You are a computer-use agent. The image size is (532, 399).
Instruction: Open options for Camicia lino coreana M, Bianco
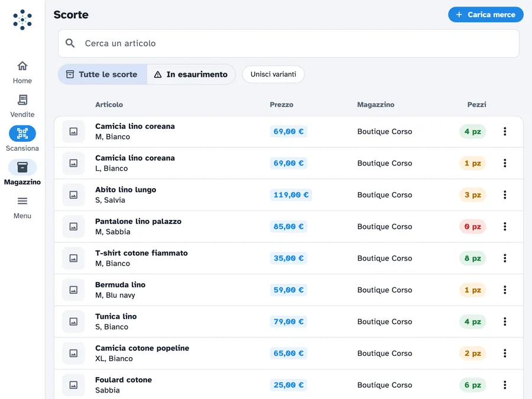click(x=505, y=131)
